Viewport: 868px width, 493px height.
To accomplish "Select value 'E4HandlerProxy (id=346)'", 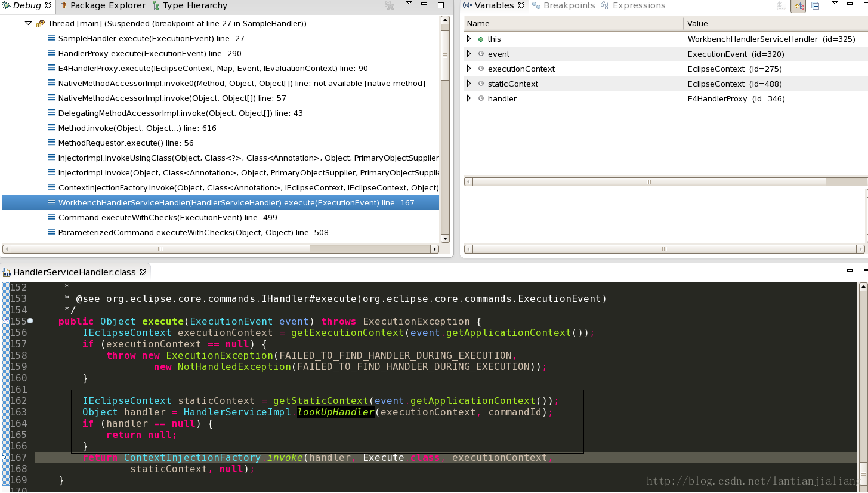I will click(x=736, y=98).
